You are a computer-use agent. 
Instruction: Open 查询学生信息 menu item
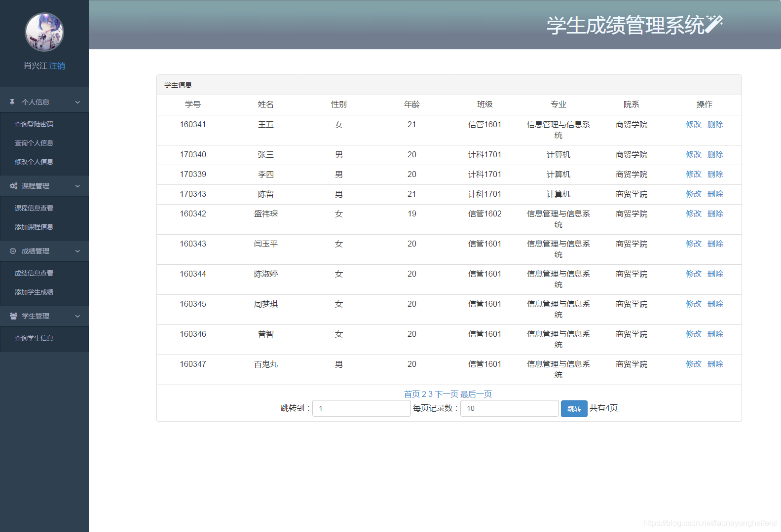pos(34,338)
